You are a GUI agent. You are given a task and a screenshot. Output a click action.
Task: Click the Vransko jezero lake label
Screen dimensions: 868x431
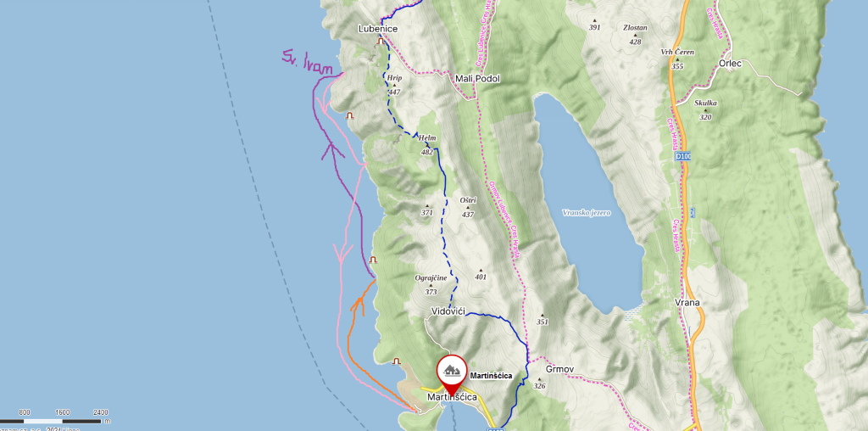pos(587,213)
